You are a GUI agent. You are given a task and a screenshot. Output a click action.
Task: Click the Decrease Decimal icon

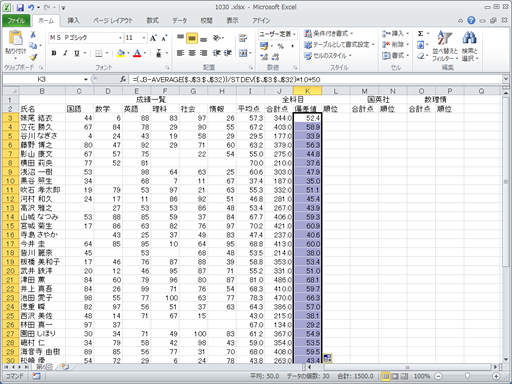[x=275, y=57]
